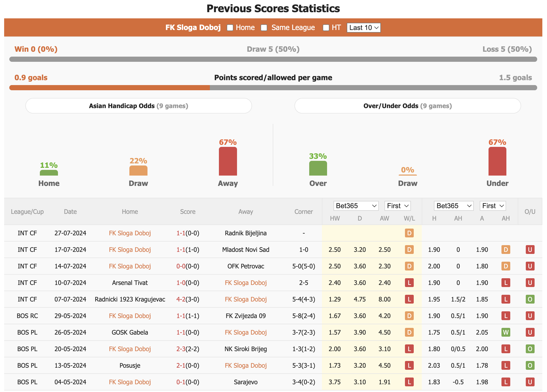
Task: Click the O badge on NK Siroki Brijeg row
Action: click(x=530, y=349)
